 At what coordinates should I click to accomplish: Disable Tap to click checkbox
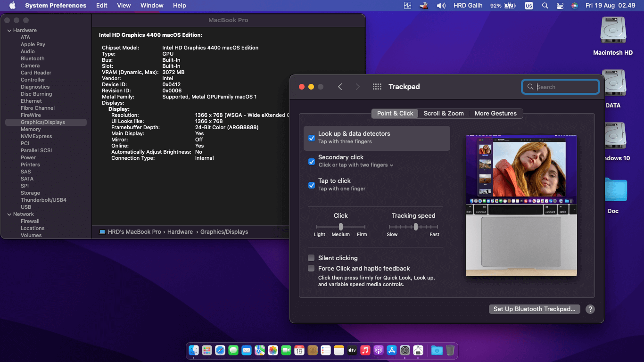click(311, 185)
